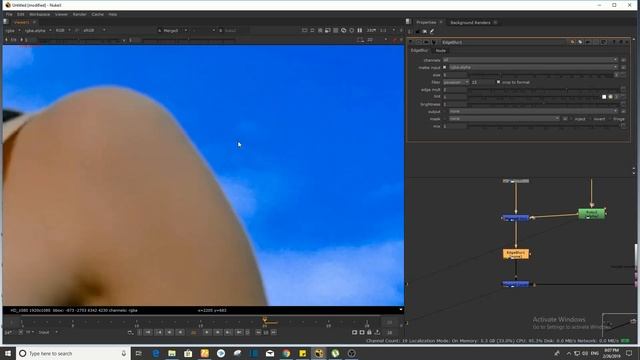The width and height of the screenshot is (640, 360).
Task: Click the white tint color swatch
Action: (x=604, y=97)
